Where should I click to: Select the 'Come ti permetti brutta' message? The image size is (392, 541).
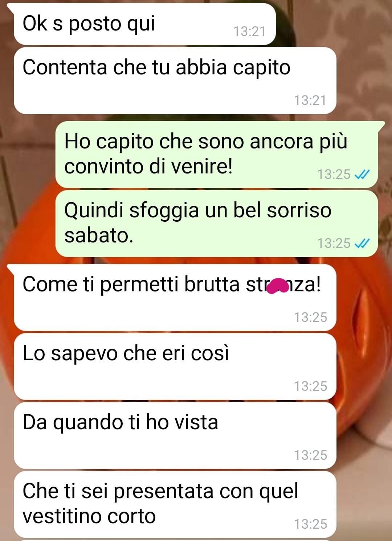(x=175, y=298)
